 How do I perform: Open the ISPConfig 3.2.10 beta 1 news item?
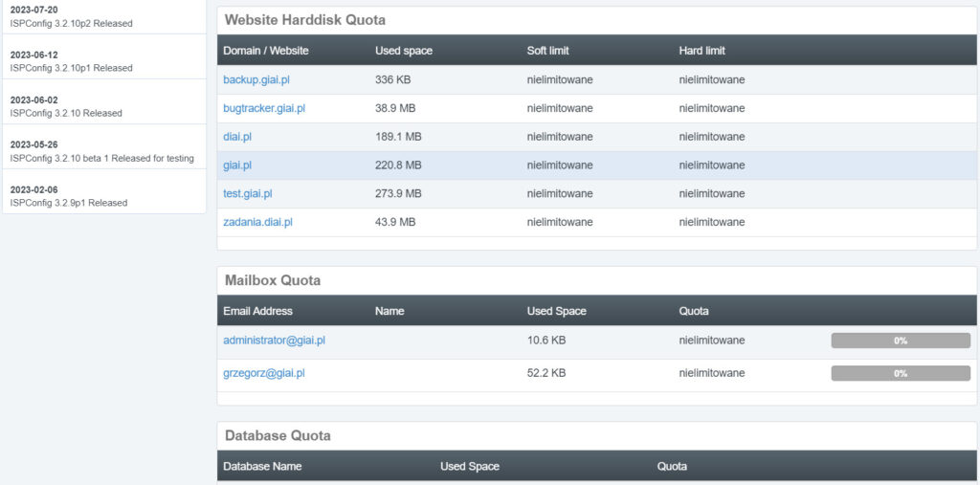[x=101, y=158]
